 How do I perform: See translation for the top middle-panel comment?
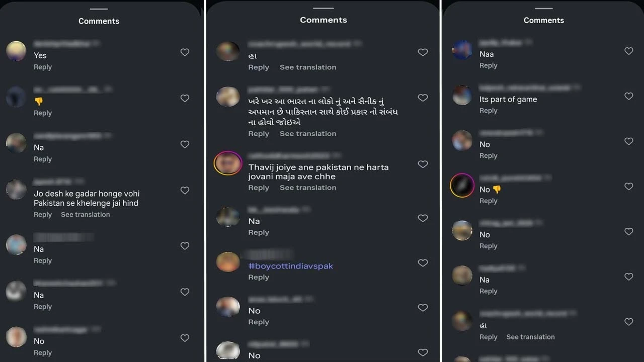308,67
